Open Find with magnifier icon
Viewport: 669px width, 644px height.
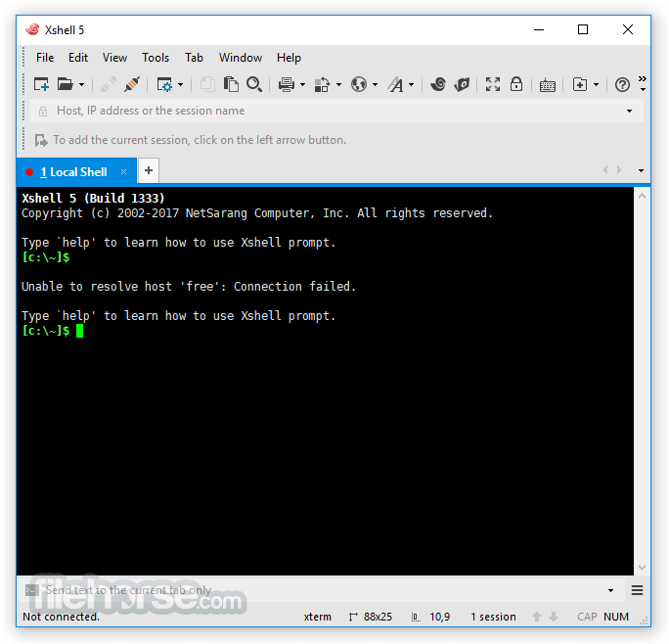pos(254,84)
